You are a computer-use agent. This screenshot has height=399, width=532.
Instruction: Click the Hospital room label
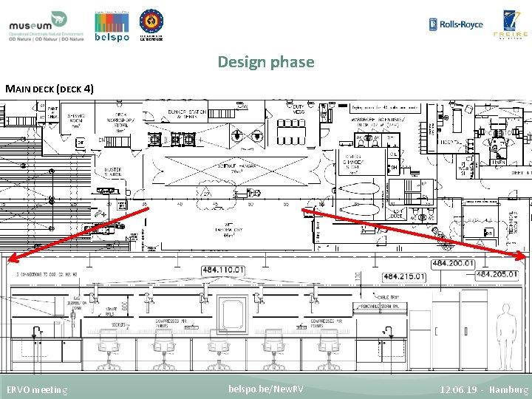point(450,142)
